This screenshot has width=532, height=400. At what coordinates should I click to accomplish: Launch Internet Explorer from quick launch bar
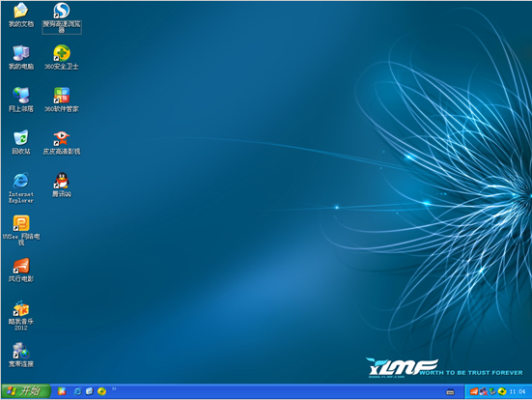click(77, 391)
